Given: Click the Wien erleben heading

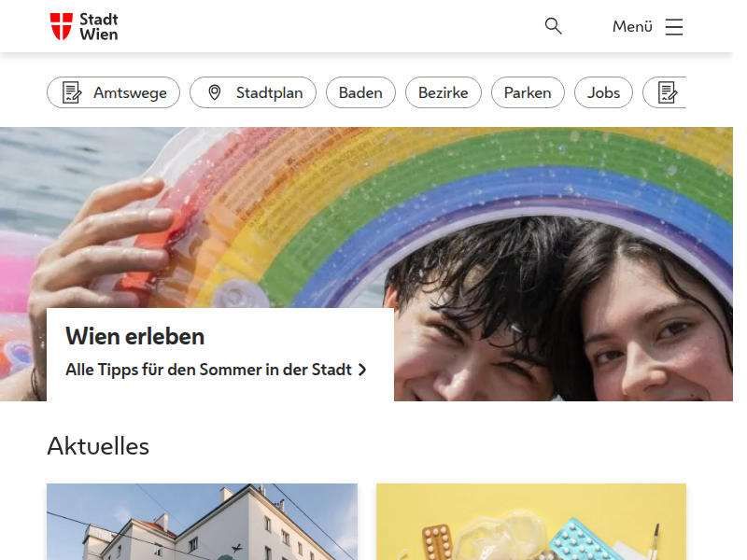Looking at the screenshot, I should click(x=134, y=337).
